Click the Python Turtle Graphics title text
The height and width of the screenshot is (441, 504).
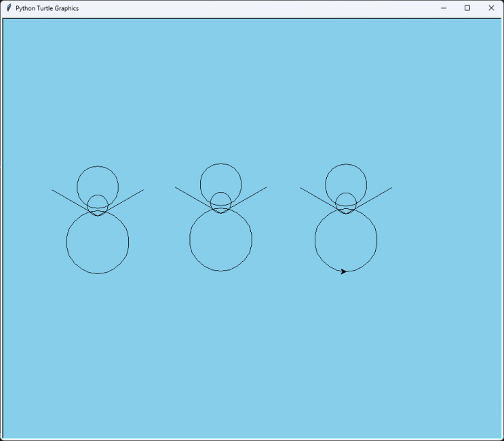pyautogui.click(x=47, y=8)
